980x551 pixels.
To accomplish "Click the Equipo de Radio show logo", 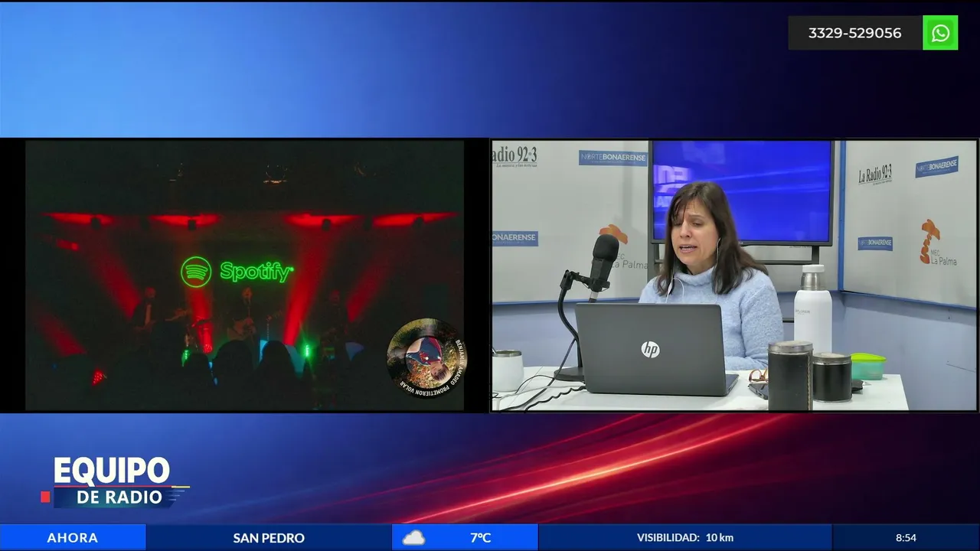I will pos(115,481).
